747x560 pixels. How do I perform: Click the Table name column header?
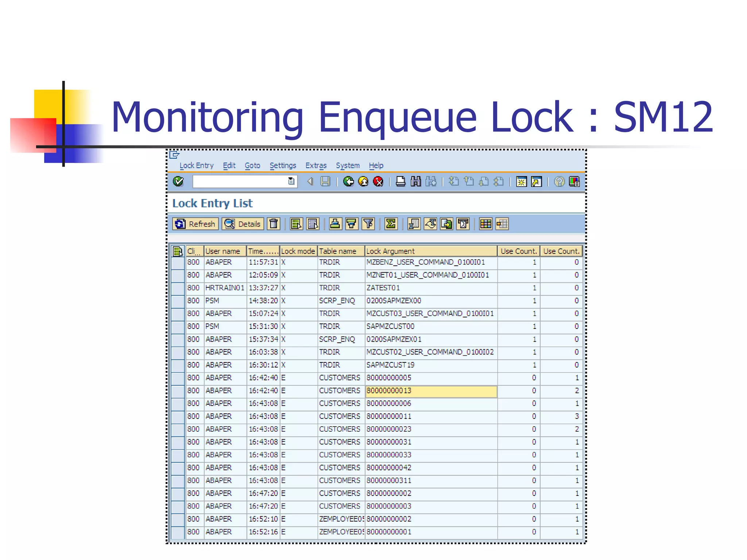coord(341,251)
